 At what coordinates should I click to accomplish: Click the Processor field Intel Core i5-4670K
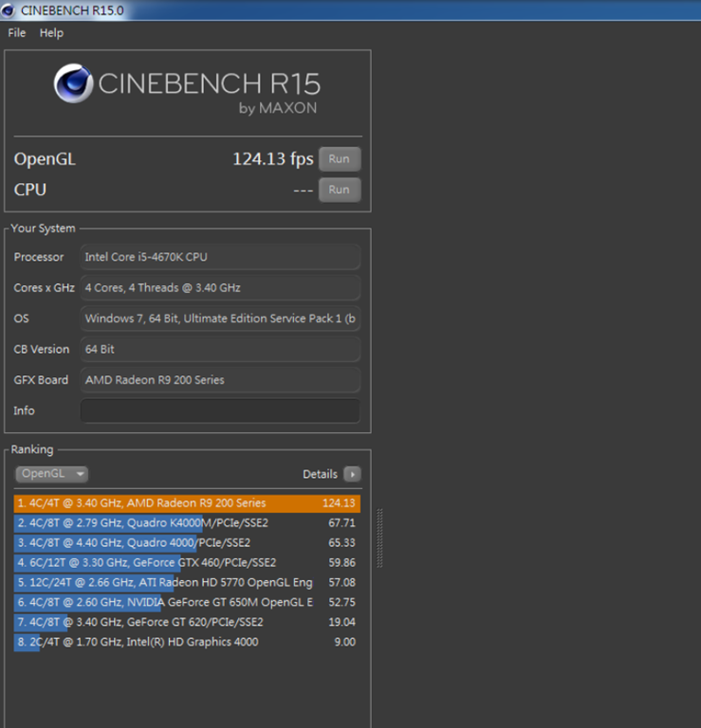click(x=220, y=257)
